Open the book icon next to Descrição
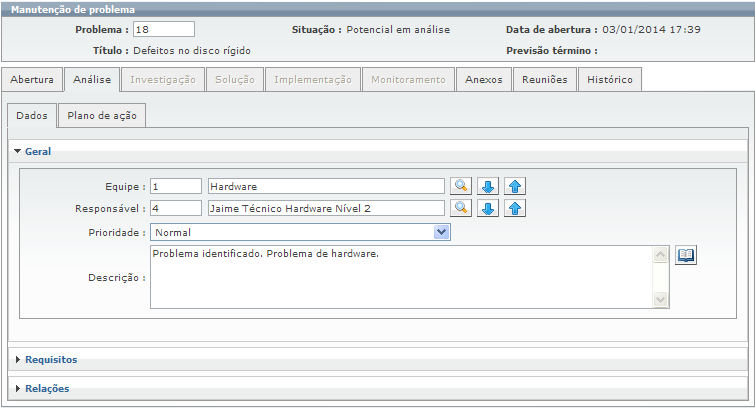The width and height of the screenshot is (755, 409). pyautogui.click(x=686, y=255)
